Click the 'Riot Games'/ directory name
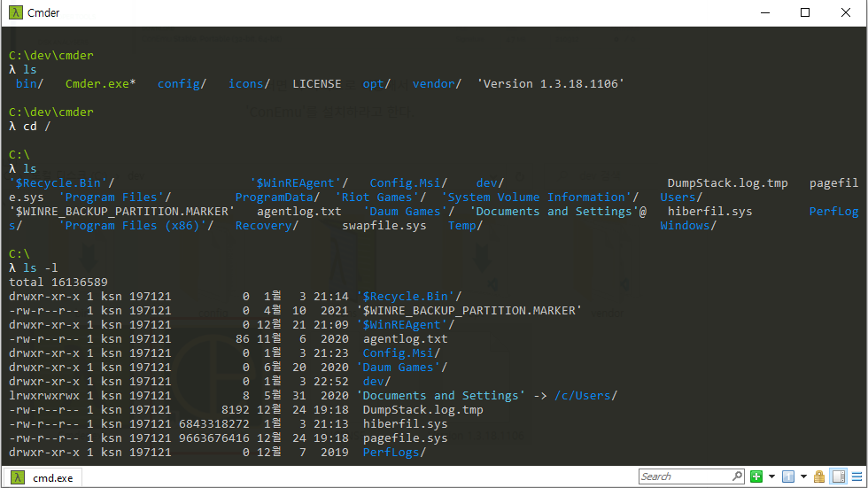This screenshot has width=868, height=488. (x=381, y=197)
